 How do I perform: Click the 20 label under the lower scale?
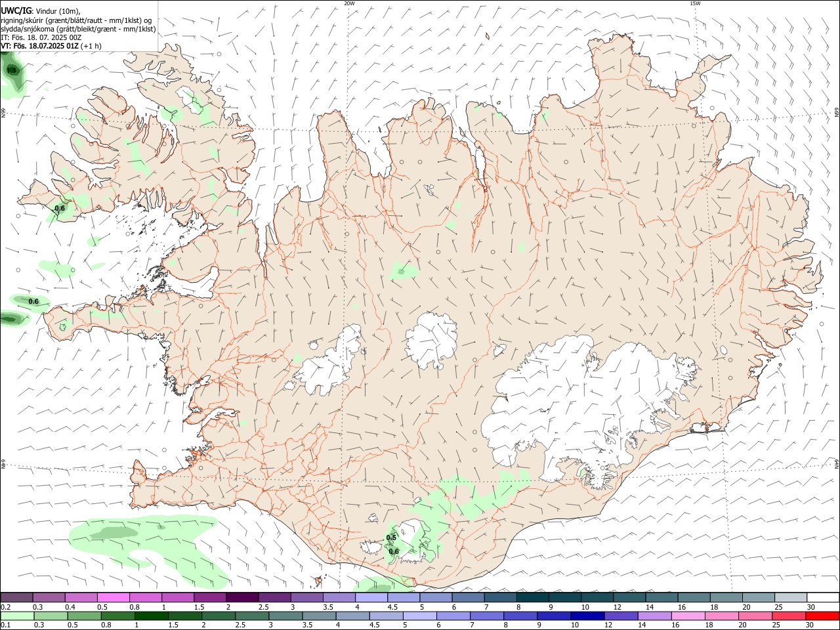[742, 625]
